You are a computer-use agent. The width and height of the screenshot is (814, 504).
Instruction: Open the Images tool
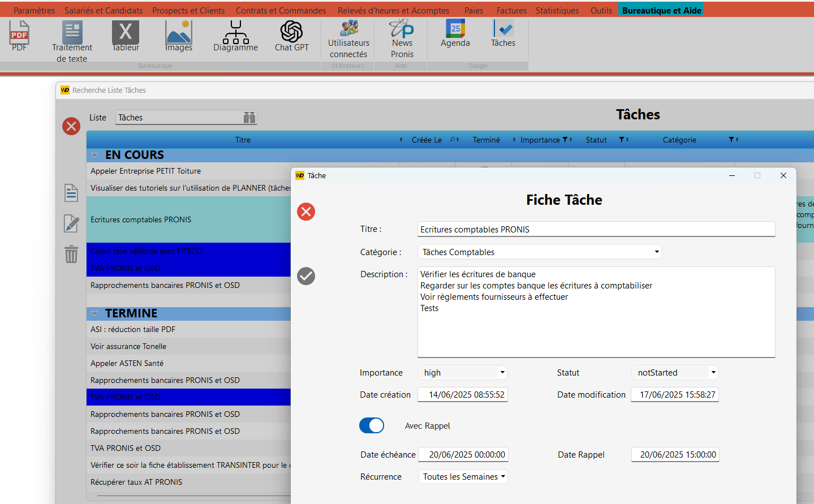[x=179, y=36]
